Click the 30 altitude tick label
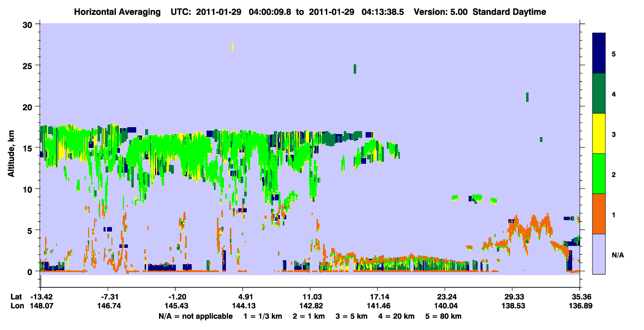 click(x=29, y=24)
